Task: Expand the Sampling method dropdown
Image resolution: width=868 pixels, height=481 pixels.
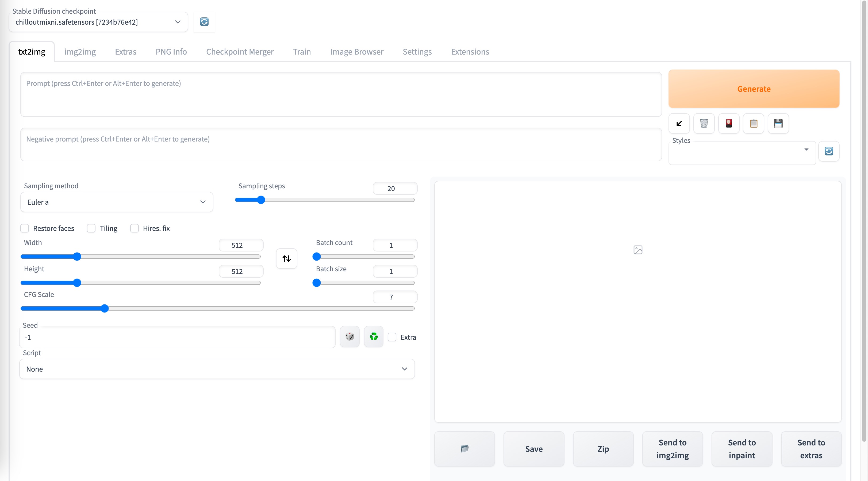Action: pyautogui.click(x=117, y=202)
